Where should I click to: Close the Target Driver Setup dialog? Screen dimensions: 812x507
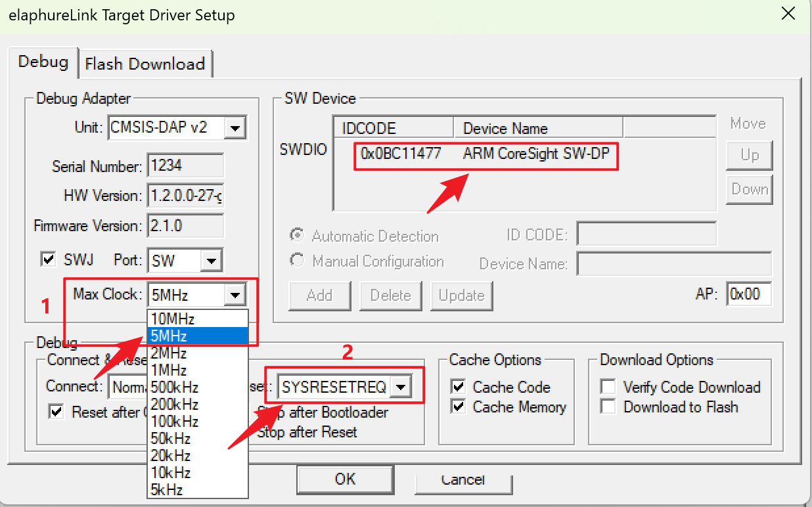788,14
